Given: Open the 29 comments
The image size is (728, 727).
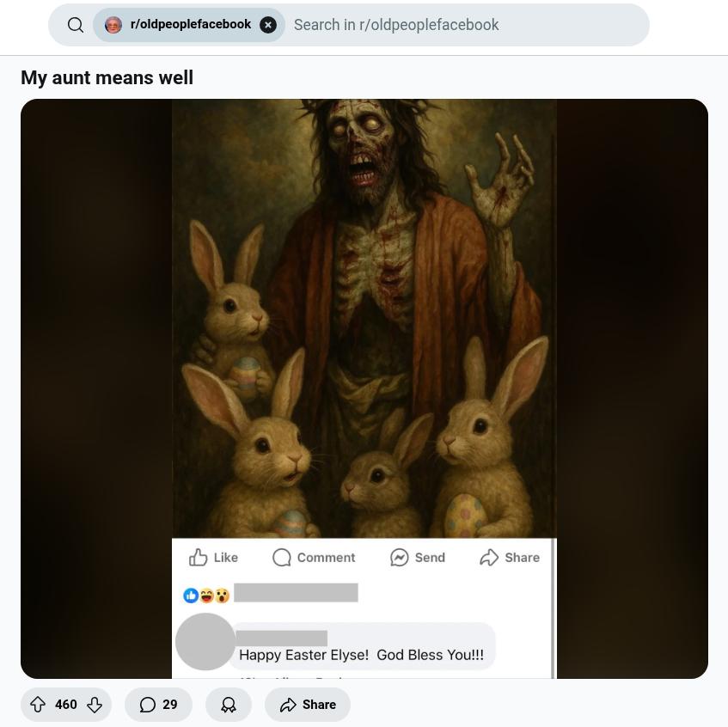Looking at the screenshot, I should click(158, 705).
